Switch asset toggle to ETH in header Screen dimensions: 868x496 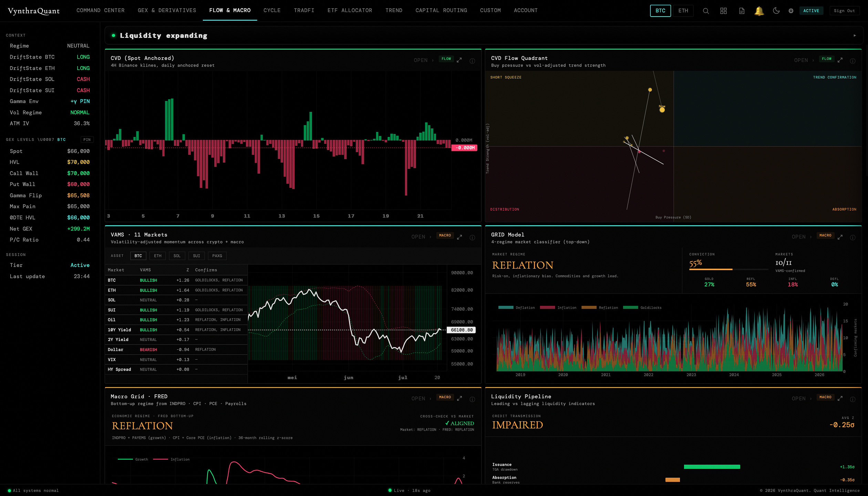(x=683, y=11)
